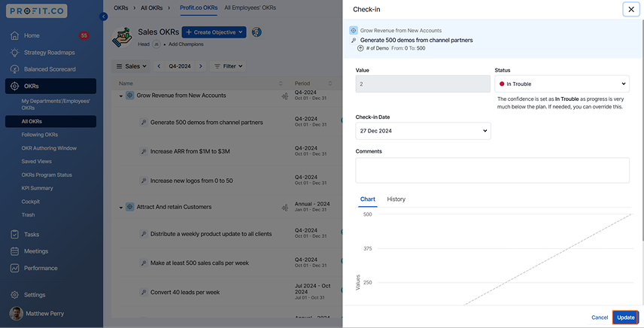Image resolution: width=644 pixels, height=328 pixels.
Task: Open Cockpit
Action: (x=30, y=202)
